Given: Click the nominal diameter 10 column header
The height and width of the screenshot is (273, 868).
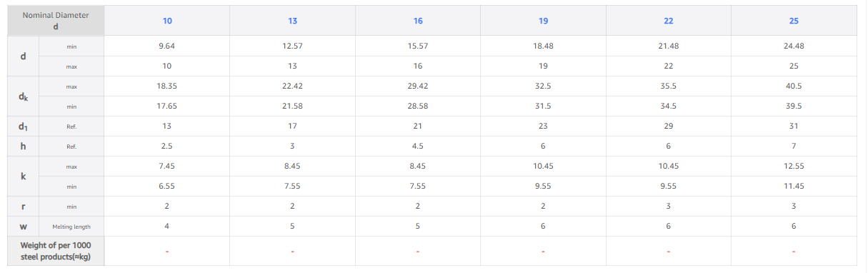Looking at the screenshot, I should pyautogui.click(x=167, y=21).
